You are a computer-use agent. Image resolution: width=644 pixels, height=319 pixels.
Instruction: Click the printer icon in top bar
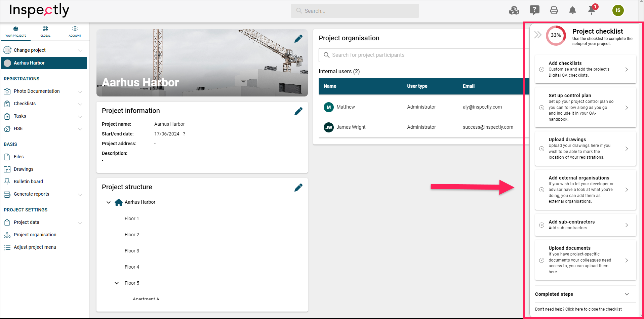pyautogui.click(x=554, y=10)
